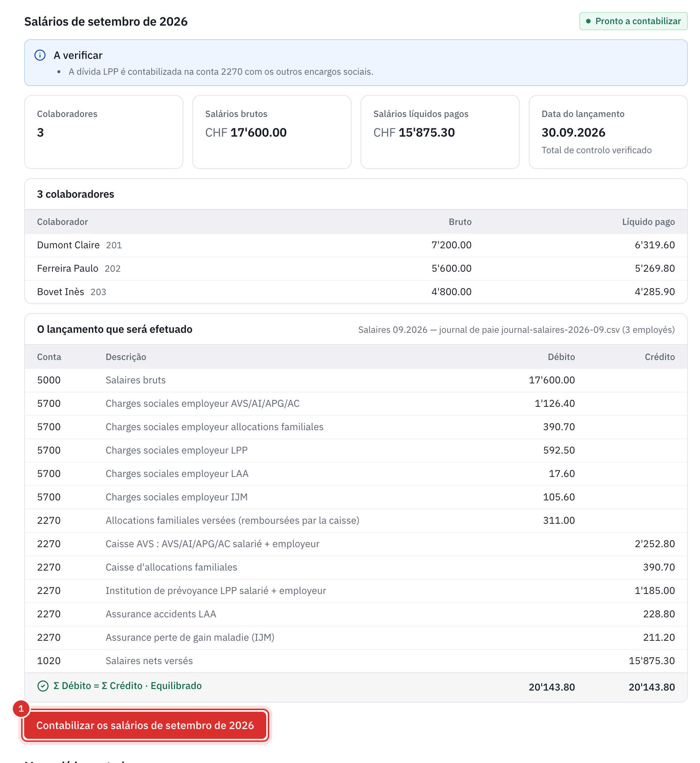Click the balanced checkmark icon in totals row
Screen dimensions: 700x763
[43, 686]
